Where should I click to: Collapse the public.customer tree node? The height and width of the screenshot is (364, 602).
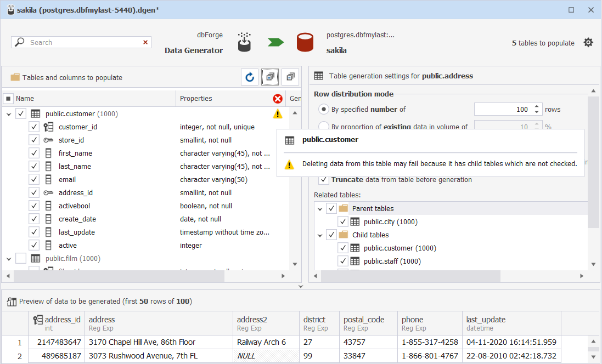pos(9,114)
